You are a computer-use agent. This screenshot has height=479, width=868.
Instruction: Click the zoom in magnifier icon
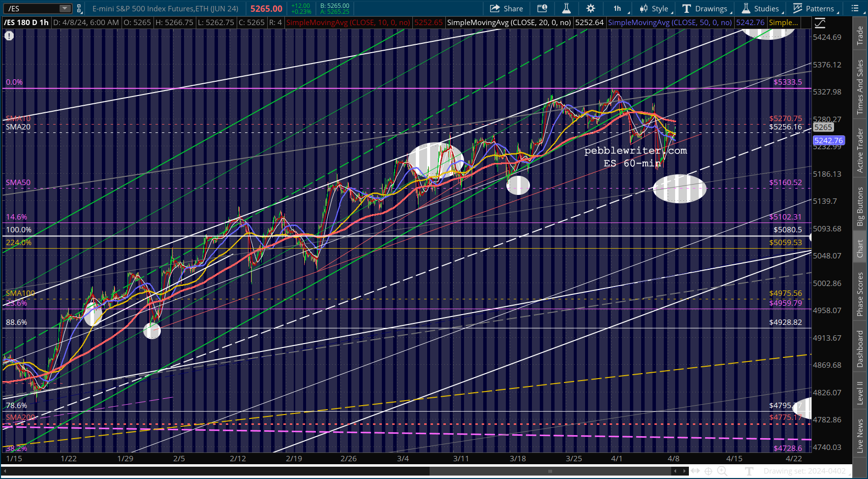[x=722, y=471]
